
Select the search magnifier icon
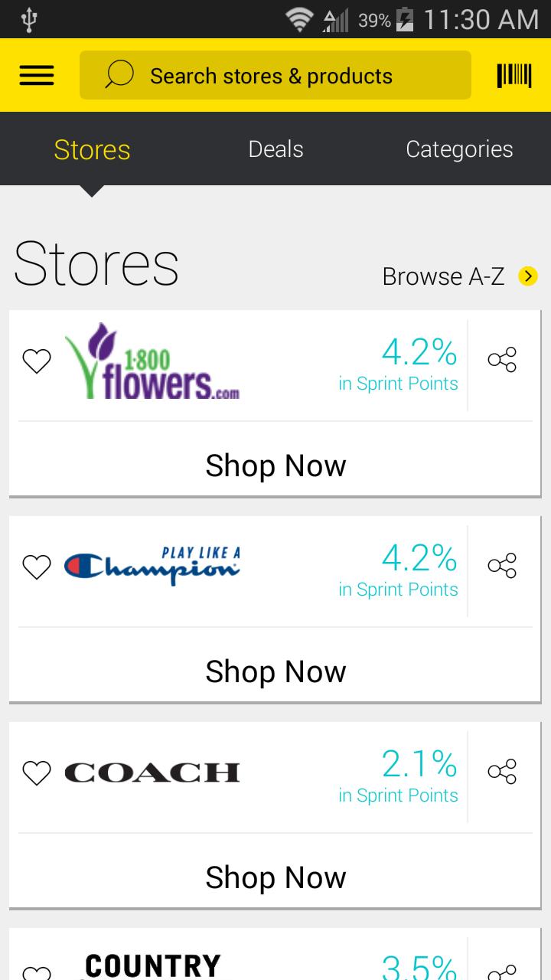(x=119, y=74)
